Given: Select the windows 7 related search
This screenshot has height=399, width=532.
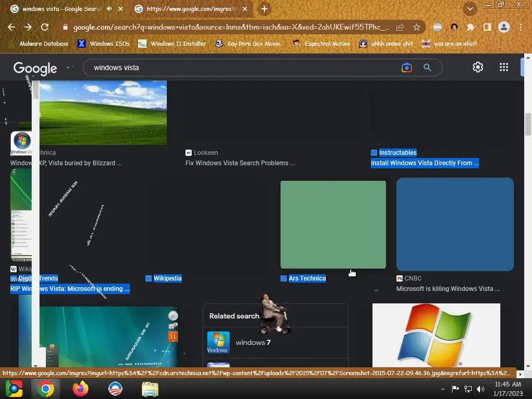Looking at the screenshot, I should 275,343.
